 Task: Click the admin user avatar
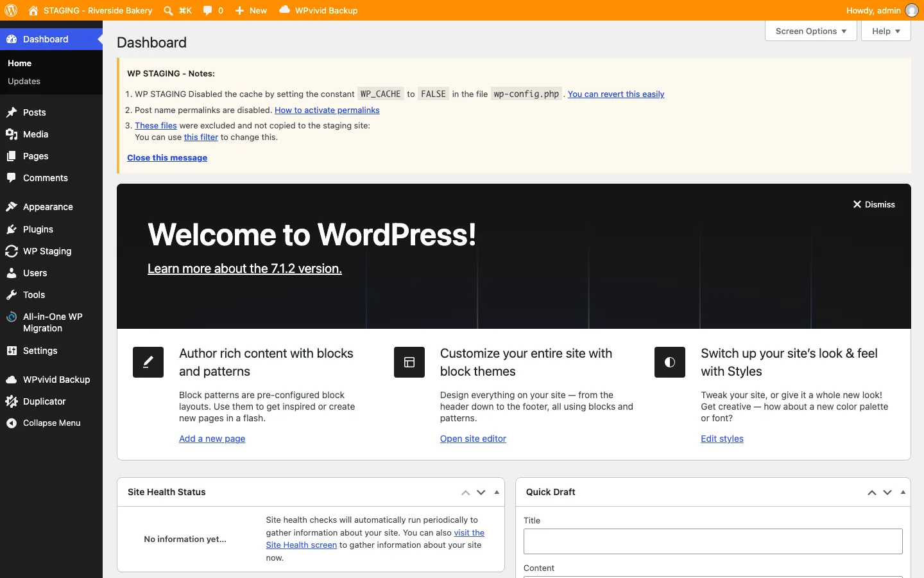pos(912,10)
